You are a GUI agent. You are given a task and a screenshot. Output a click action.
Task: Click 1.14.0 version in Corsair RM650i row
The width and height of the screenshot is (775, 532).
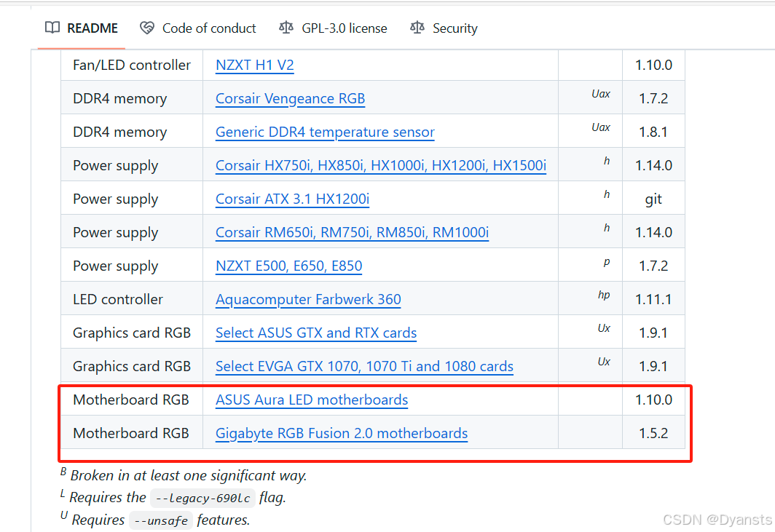653,233
